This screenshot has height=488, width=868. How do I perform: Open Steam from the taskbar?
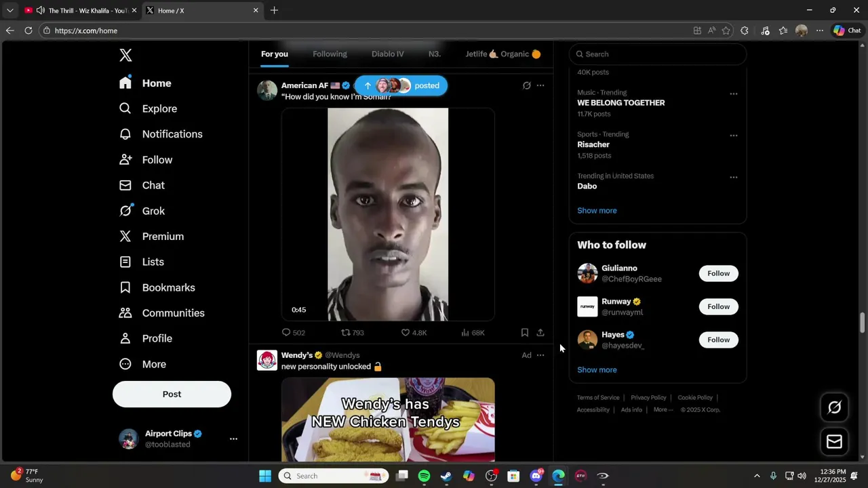(446, 476)
